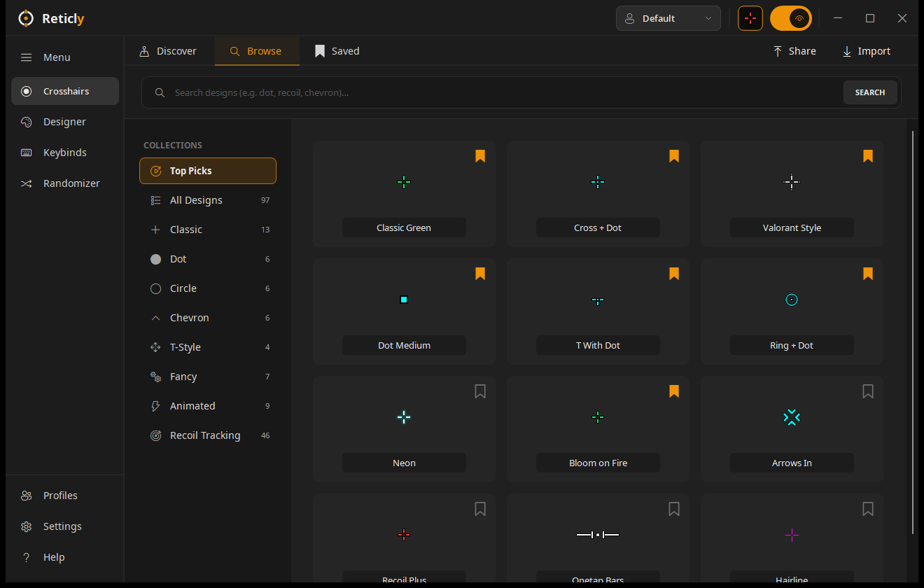This screenshot has height=588, width=924.
Task: Select the T-Style collection
Action: (208, 347)
